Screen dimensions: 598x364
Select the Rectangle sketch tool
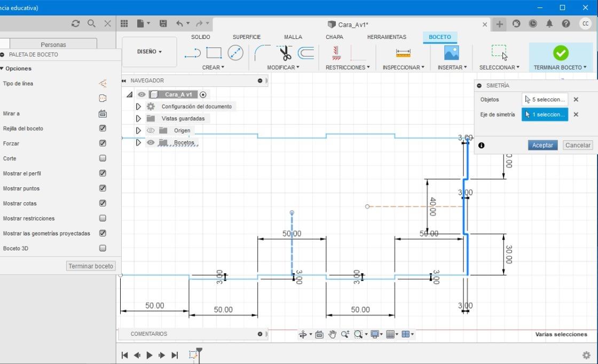point(214,53)
